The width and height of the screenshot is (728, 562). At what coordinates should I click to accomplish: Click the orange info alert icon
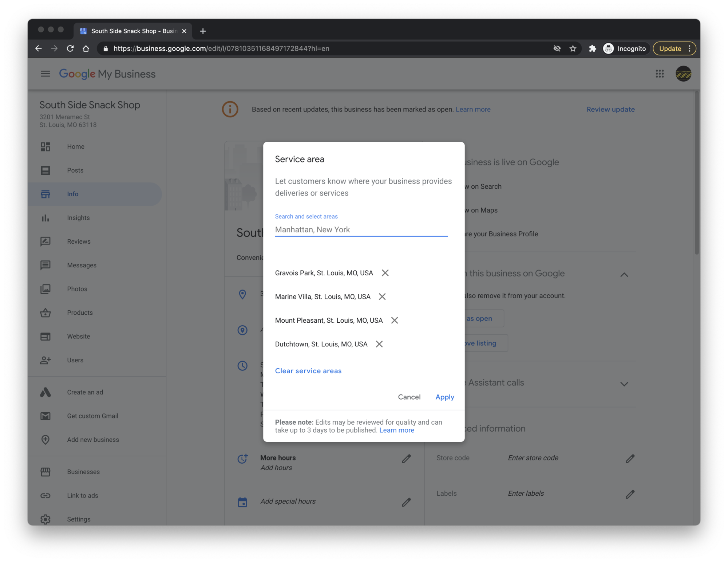[230, 109]
